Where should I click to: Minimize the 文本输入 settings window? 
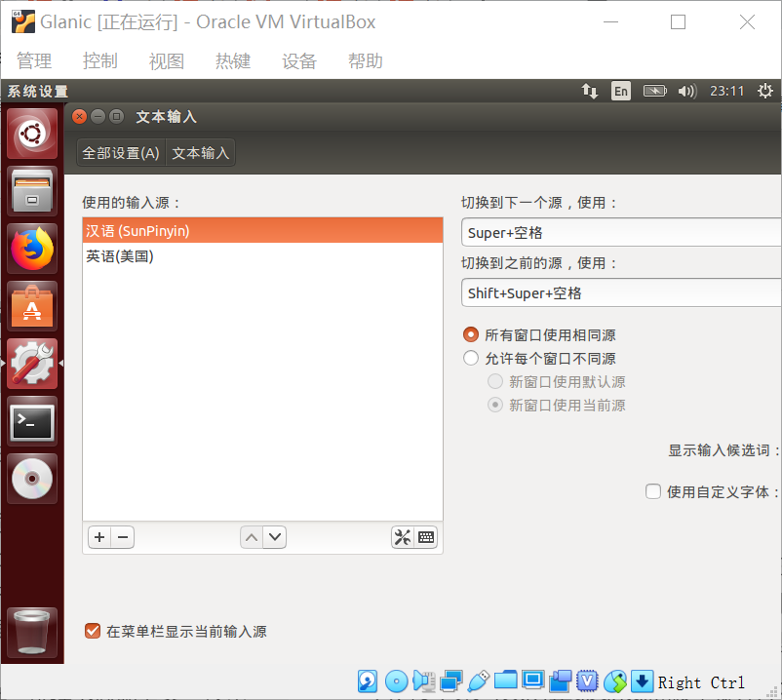point(98,117)
